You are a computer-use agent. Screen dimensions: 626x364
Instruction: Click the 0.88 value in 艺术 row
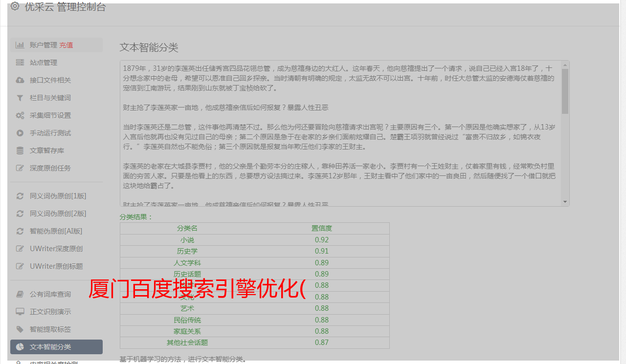click(322, 308)
